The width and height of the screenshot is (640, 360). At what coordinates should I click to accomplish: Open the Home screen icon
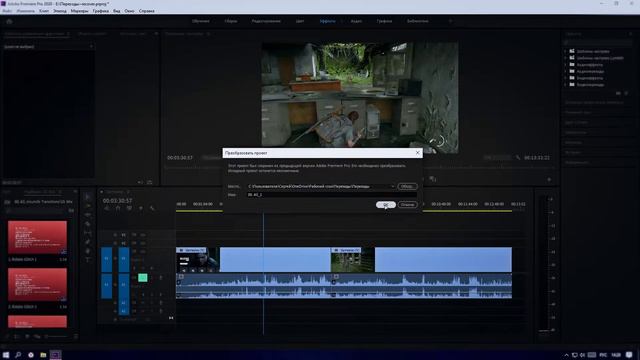(9, 21)
